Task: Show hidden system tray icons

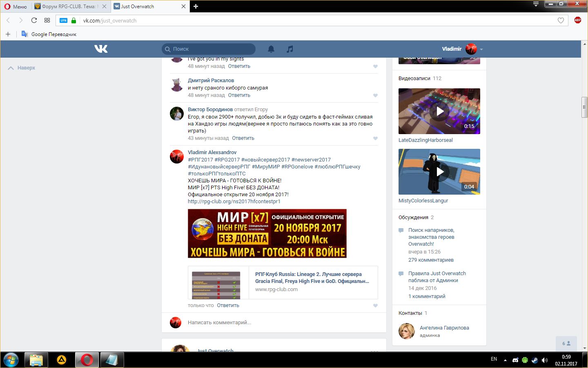Action: click(505, 360)
